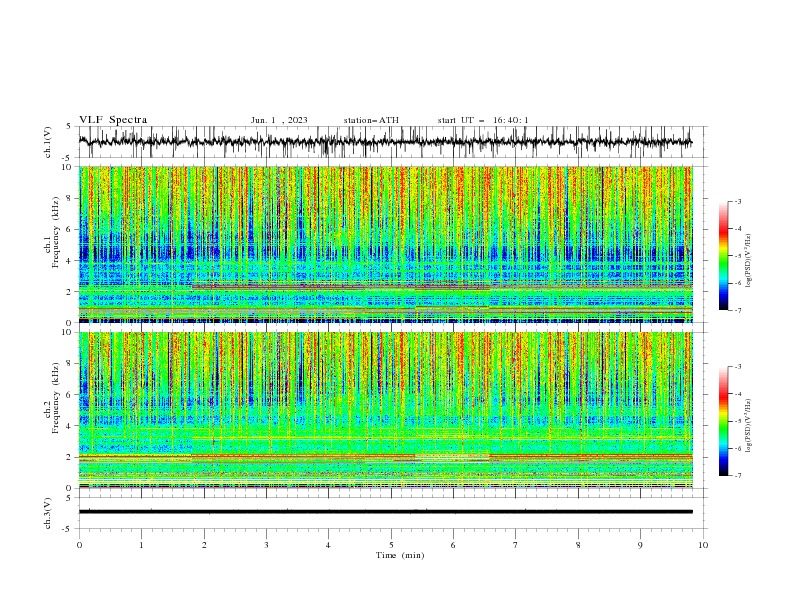Click the "station=ATH" header label
Image resolution: width=792 pixels, height=612 pixels.
371,120
